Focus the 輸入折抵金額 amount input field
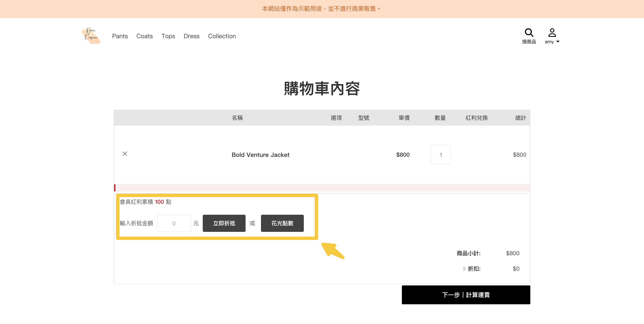644x324 pixels. pos(174,223)
